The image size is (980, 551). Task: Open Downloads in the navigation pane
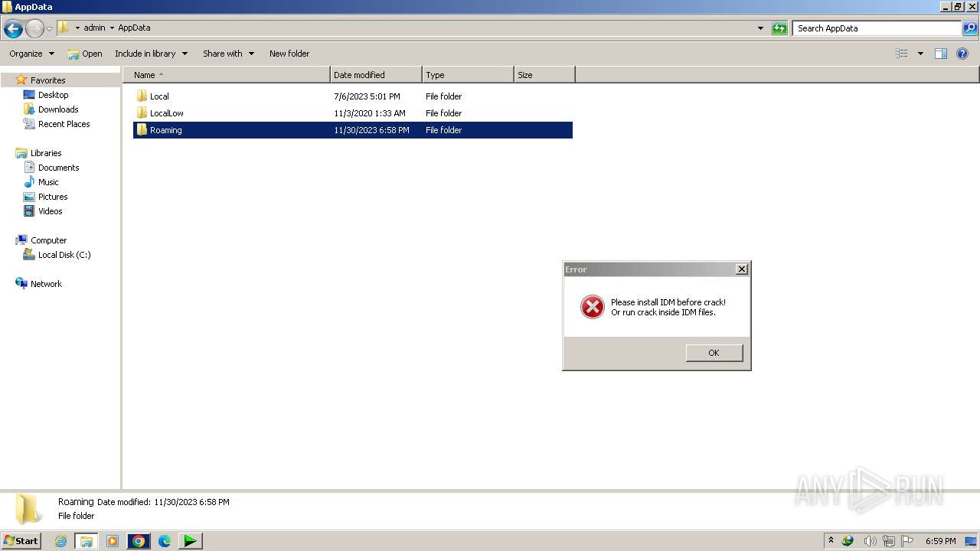[x=58, y=109]
